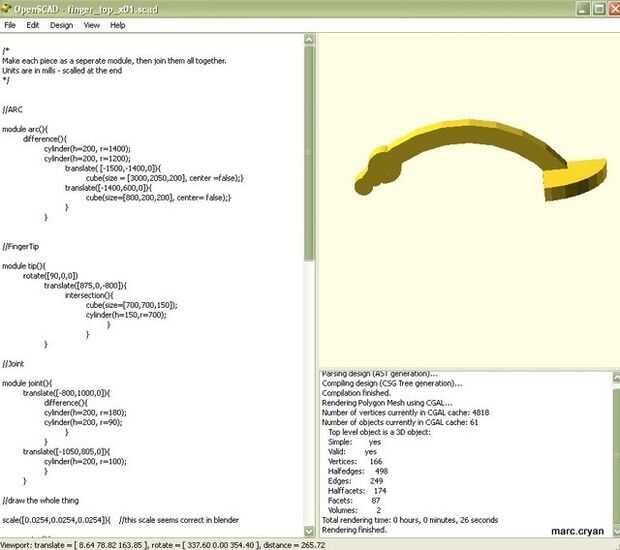Click 'Compilation finished.' in the console
Image resolution: width=620 pixels, height=550 pixels.
pyautogui.click(x=356, y=393)
